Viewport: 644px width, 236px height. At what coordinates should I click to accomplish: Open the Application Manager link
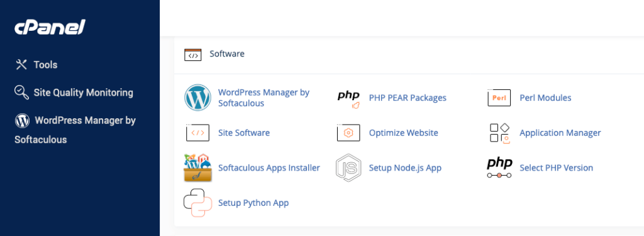[560, 133]
